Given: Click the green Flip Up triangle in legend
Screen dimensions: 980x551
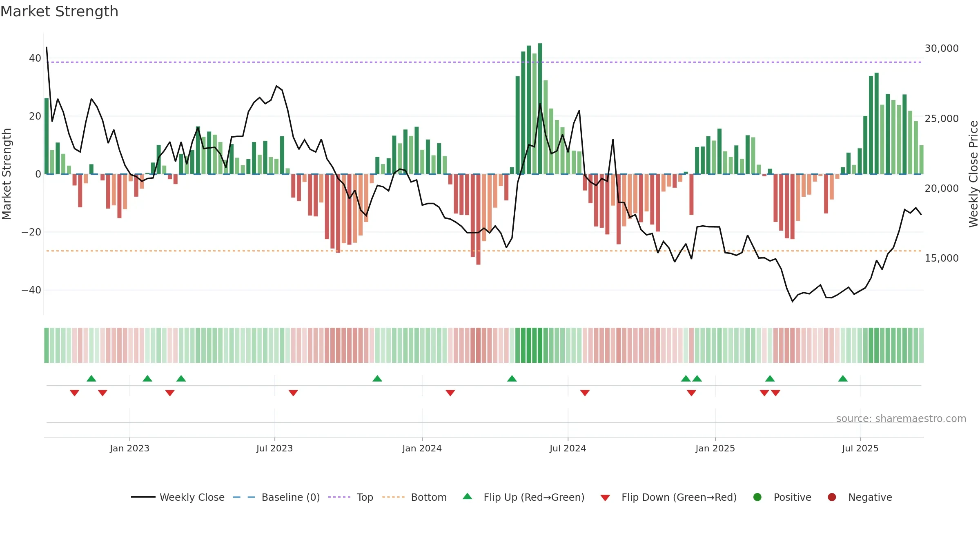Looking at the screenshot, I should [x=468, y=496].
